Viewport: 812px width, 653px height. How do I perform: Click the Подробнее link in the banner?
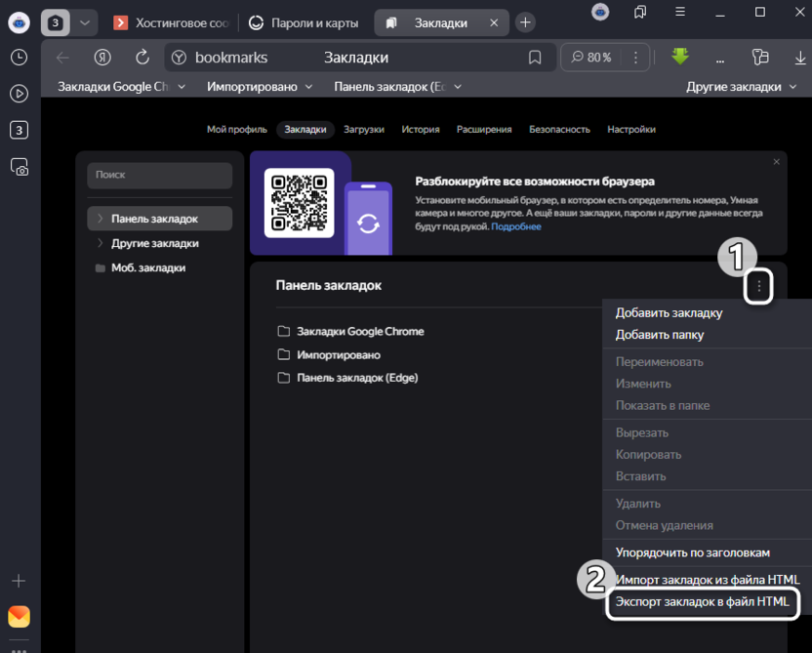pos(515,226)
